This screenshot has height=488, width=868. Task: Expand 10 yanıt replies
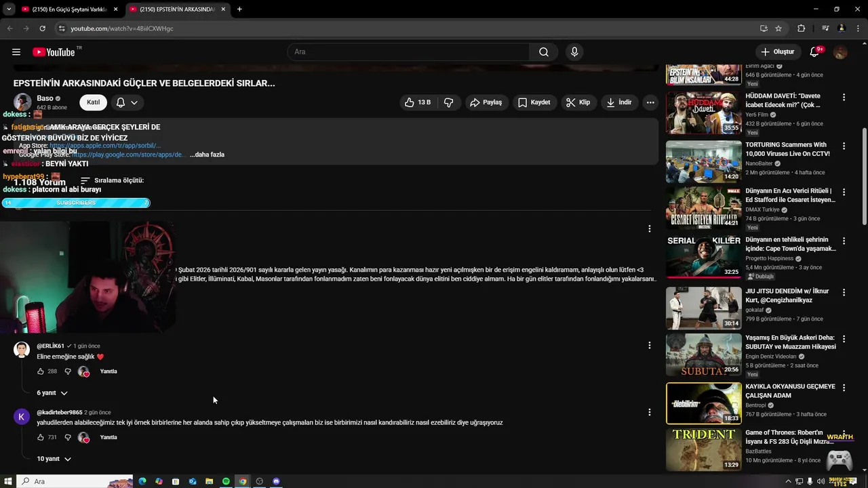pos(54,459)
